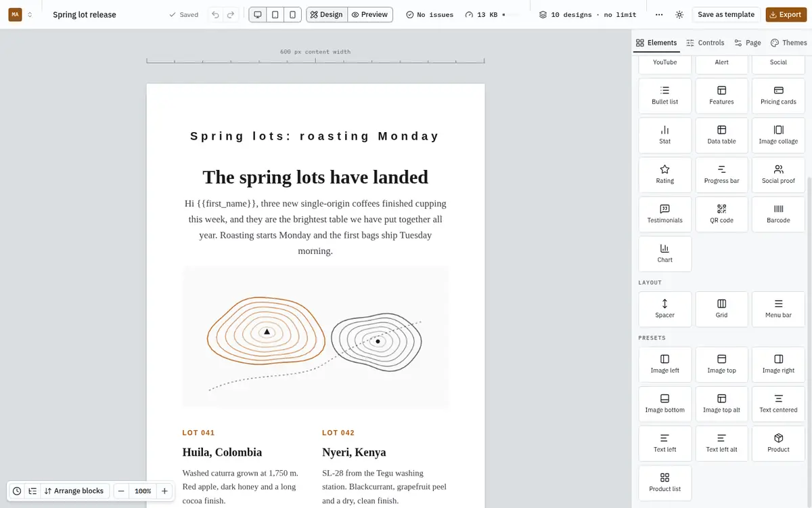The image size is (812, 508).
Task: Insert a Bullet list element
Action: [x=665, y=96]
